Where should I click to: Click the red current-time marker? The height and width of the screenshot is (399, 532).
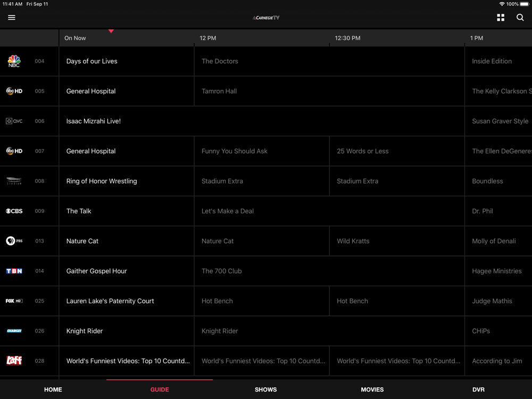111,31
